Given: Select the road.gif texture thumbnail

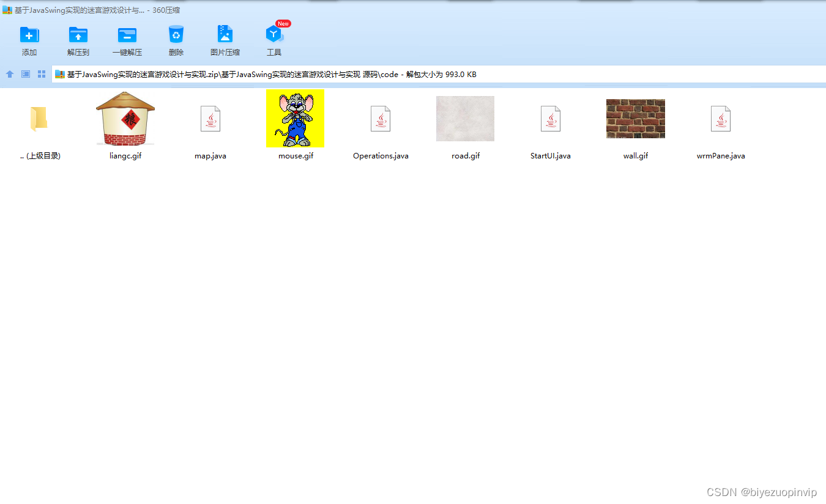Looking at the screenshot, I should 465,119.
